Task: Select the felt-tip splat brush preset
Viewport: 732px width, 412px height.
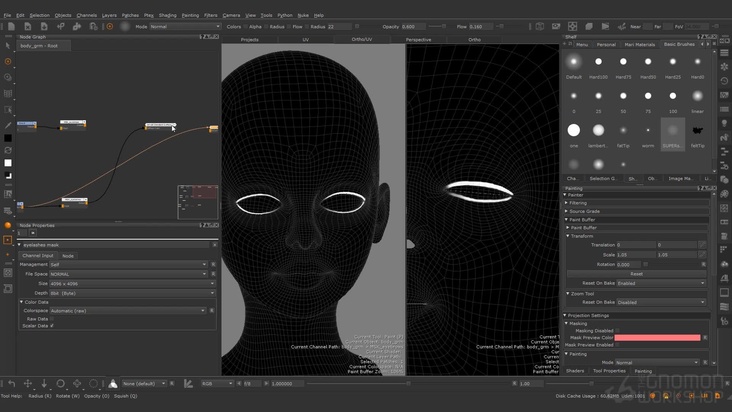Action: tap(697, 131)
